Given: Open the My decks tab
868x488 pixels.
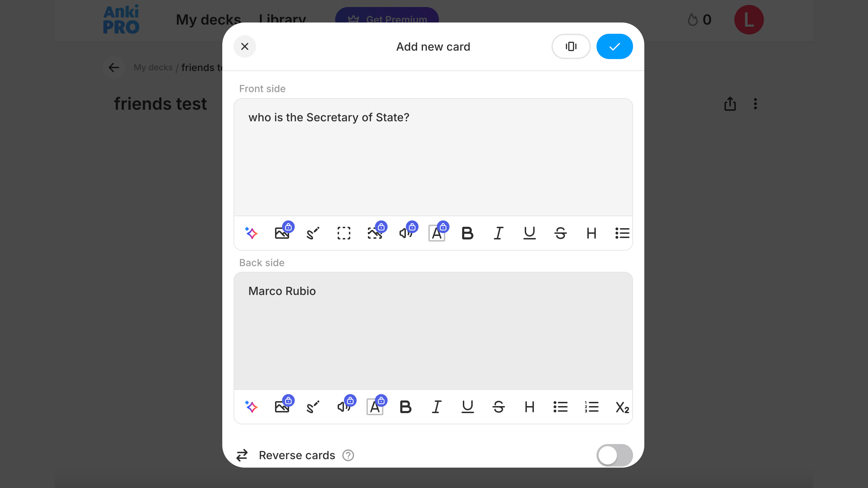Looking at the screenshot, I should [209, 20].
